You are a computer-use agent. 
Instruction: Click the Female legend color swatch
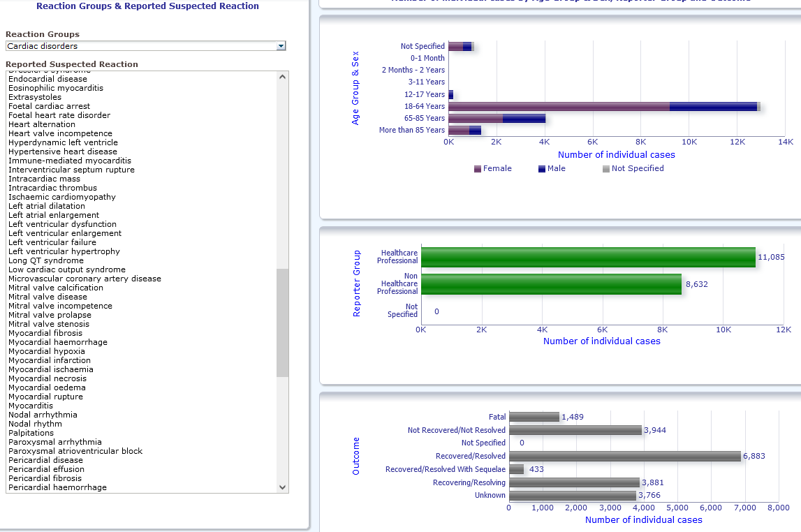pos(478,169)
